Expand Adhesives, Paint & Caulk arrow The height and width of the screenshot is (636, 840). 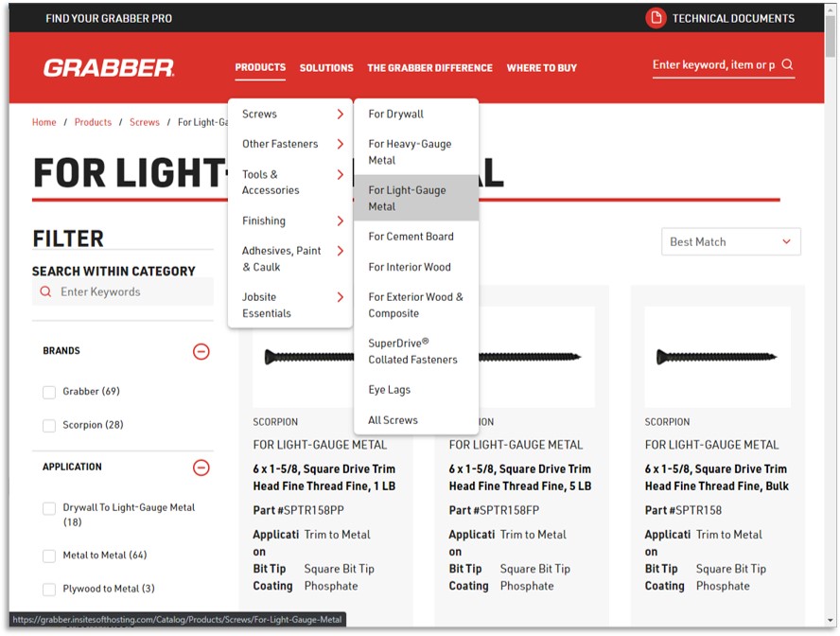341,250
